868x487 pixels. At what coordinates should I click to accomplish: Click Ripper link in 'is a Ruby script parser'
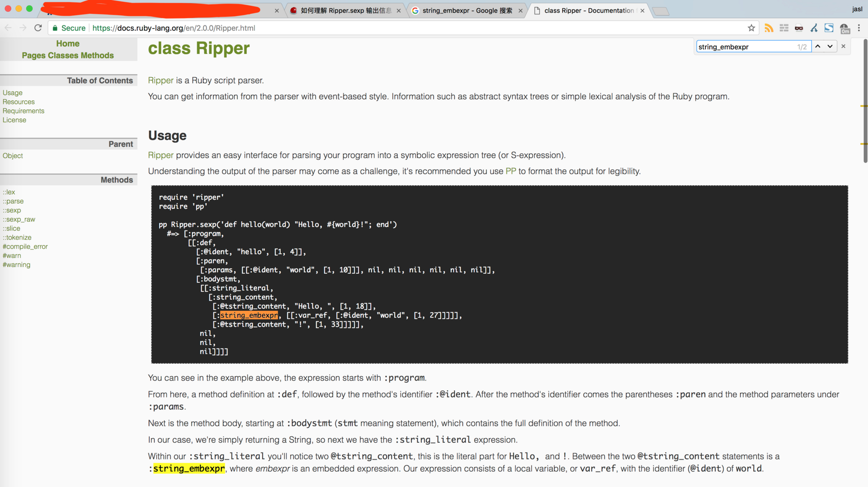160,80
